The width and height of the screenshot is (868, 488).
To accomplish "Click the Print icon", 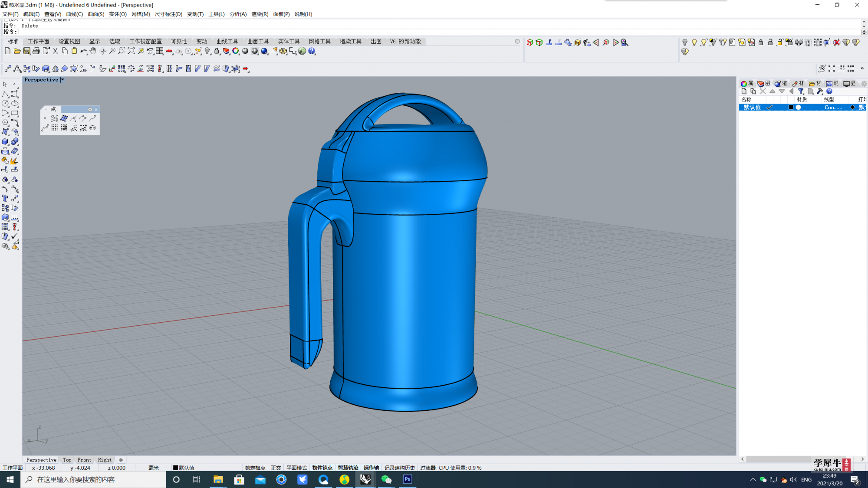I will (36, 51).
